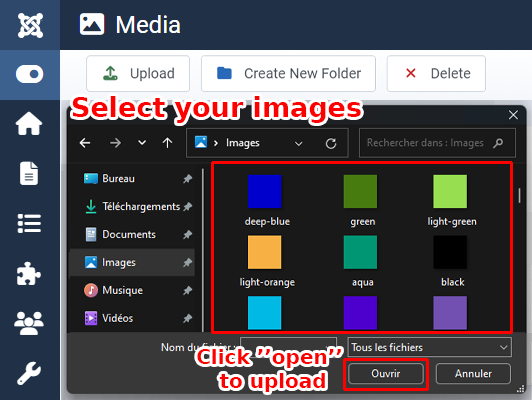532x400 pixels.
Task: Open the Content file icon in sidebar
Action: [29, 173]
